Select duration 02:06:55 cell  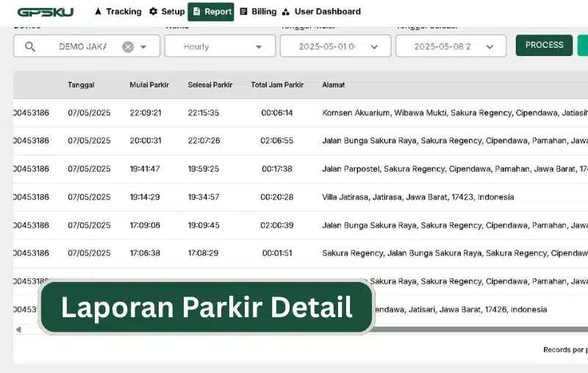277,140
